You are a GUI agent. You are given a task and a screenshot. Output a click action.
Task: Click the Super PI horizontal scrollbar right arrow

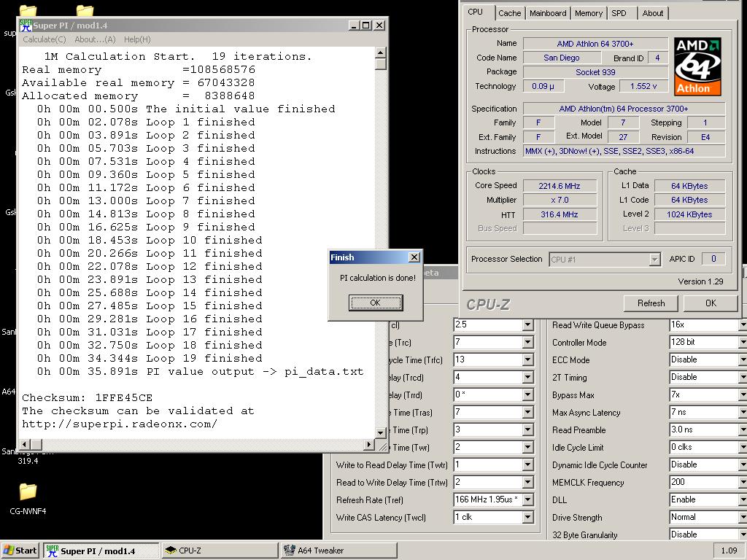tap(368, 444)
